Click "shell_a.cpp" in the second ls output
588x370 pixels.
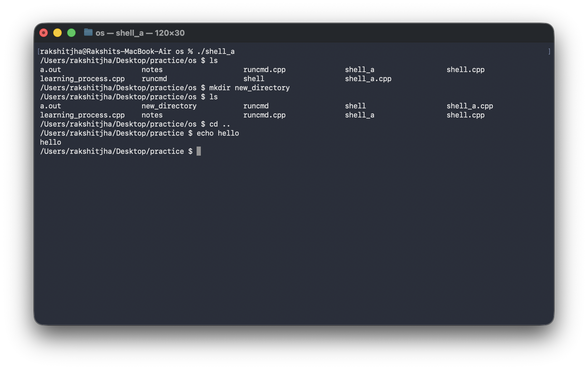469,106
